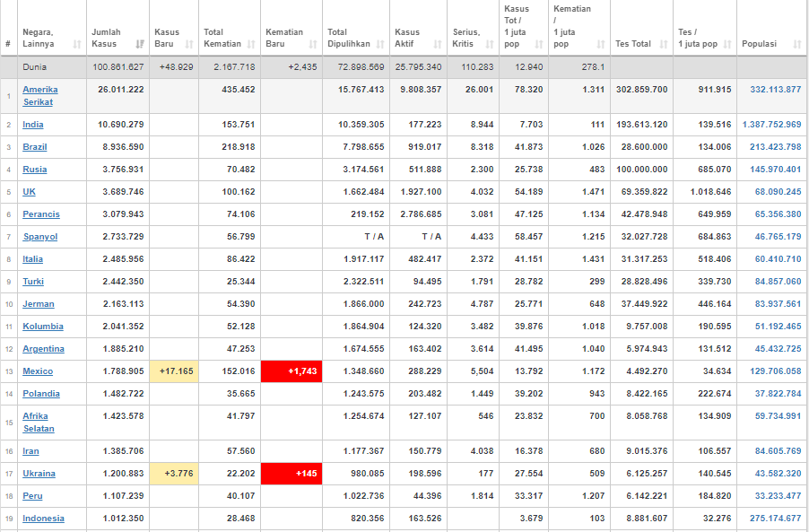Sort by Total Kematian column arrows
The height and width of the screenshot is (532, 809).
251,44
